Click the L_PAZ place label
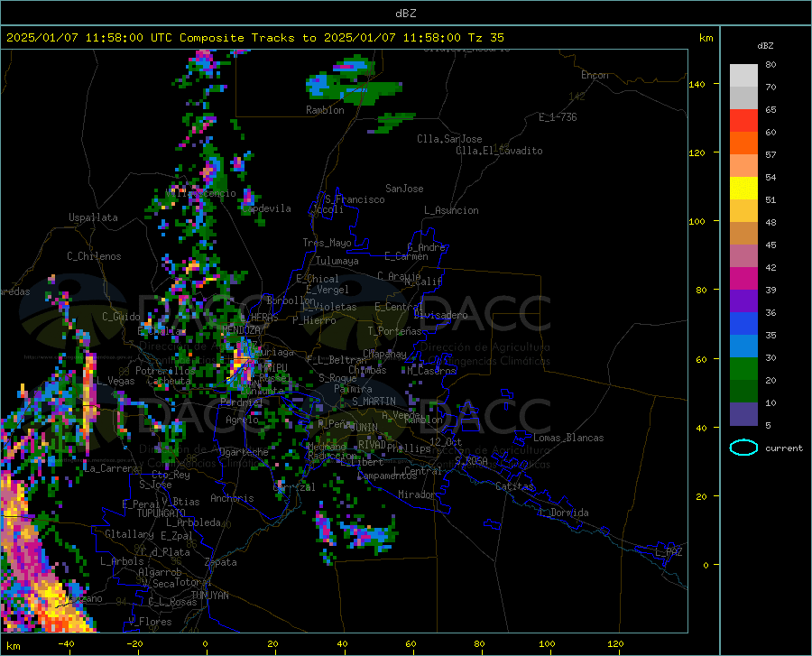812x656 pixels. [669, 552]
